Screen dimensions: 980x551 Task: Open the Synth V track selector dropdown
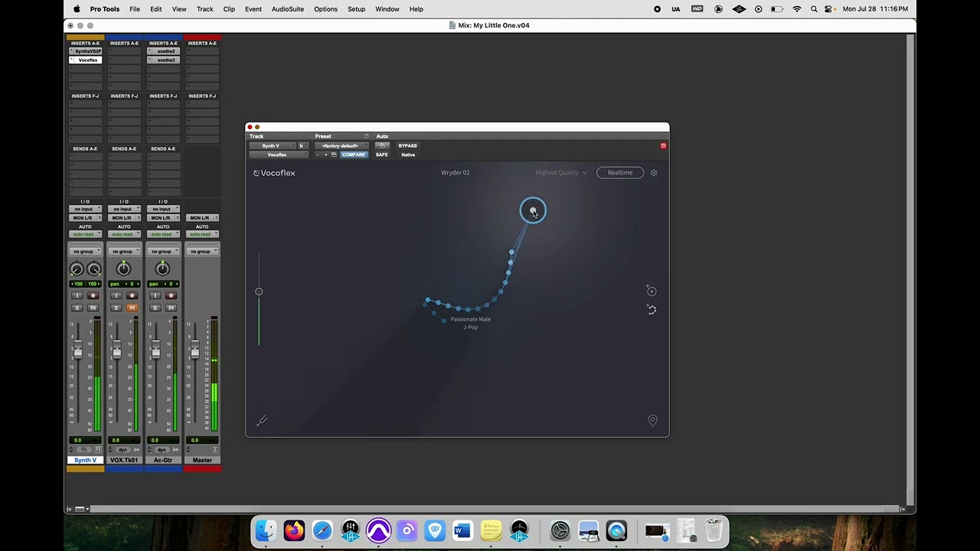(x=272, y=145)
